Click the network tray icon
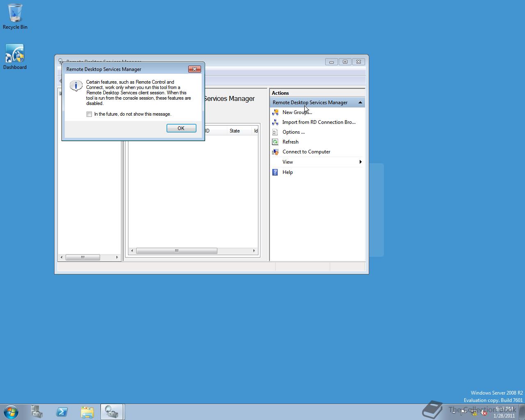 click(x=474, y=413)
